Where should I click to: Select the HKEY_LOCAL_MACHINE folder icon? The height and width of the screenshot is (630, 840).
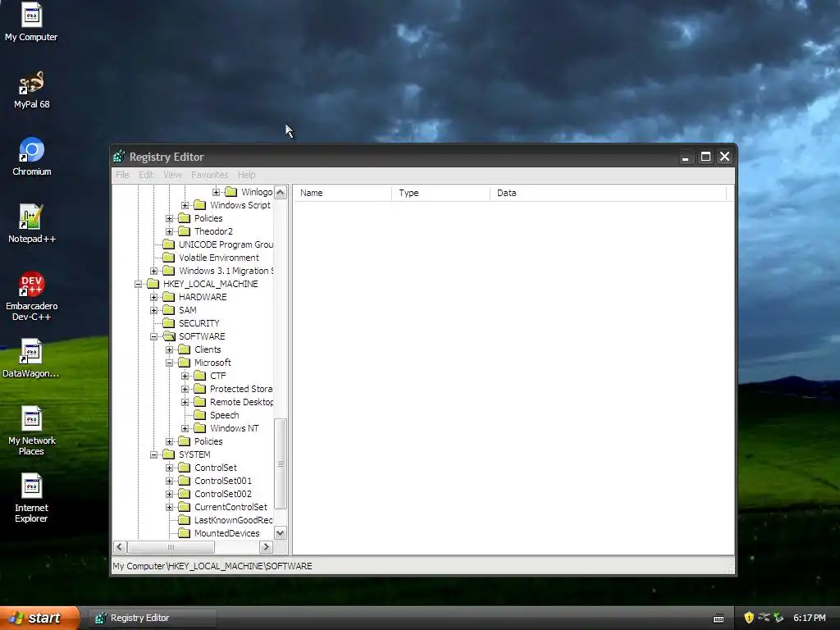pos(153,284)
